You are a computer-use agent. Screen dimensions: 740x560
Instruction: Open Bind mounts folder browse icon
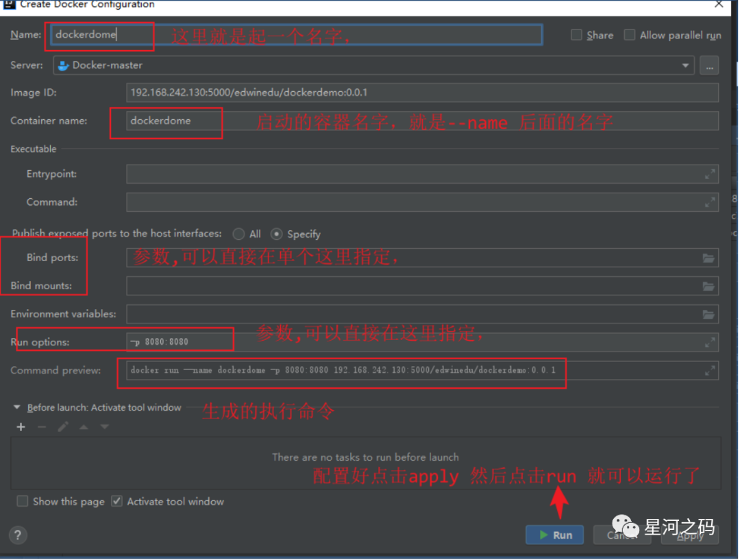pyautogui.click(x=708, y=286)
